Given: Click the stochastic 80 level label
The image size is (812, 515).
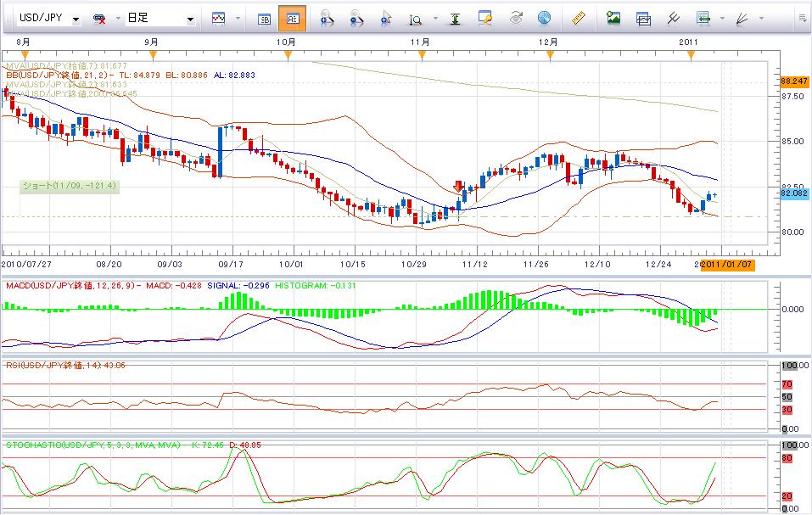Looking at the screenshot, I should (787, 458).
